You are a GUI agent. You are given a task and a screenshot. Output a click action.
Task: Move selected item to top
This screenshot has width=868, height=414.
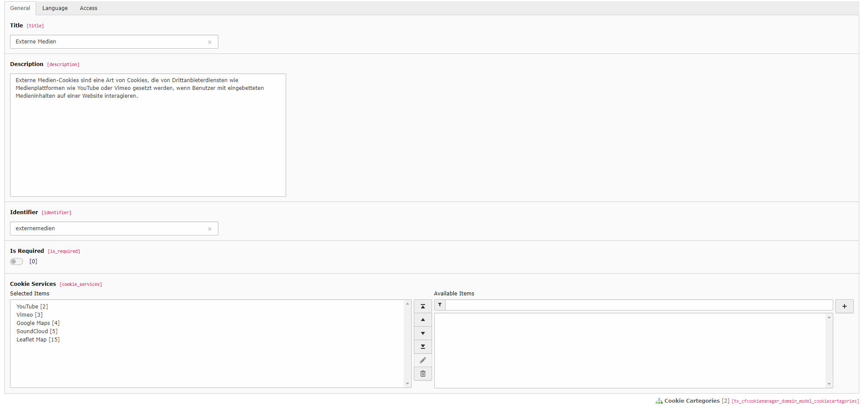(x=422, y=306)
